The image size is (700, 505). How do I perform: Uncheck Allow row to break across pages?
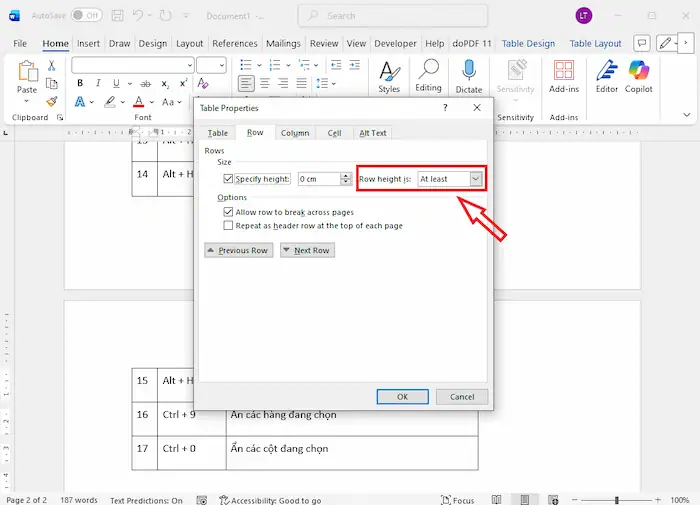click(x=229, y=212)
